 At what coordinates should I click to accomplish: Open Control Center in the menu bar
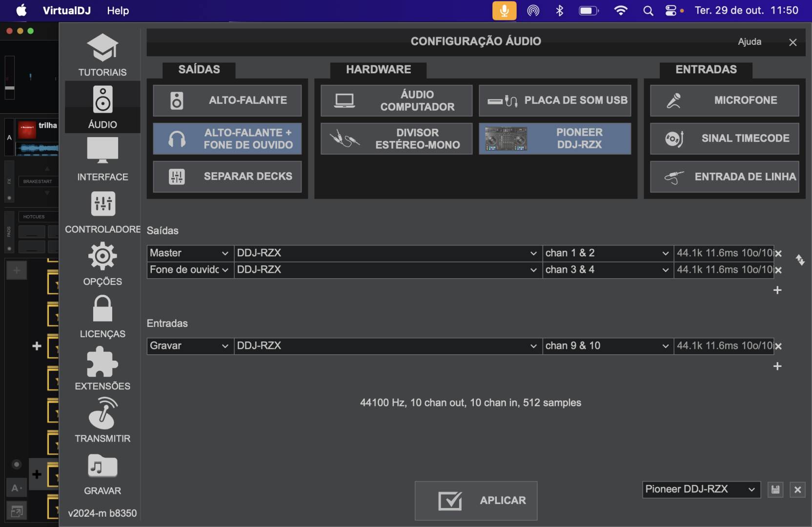click(x=671, y=11)
